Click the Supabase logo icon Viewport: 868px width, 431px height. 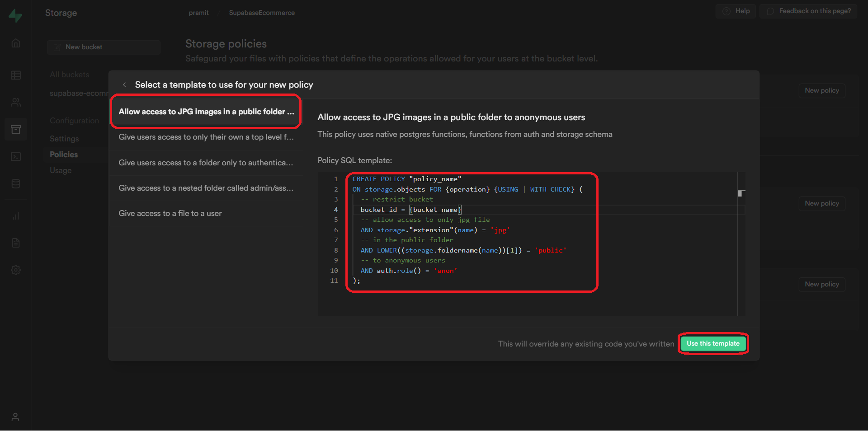15,15
